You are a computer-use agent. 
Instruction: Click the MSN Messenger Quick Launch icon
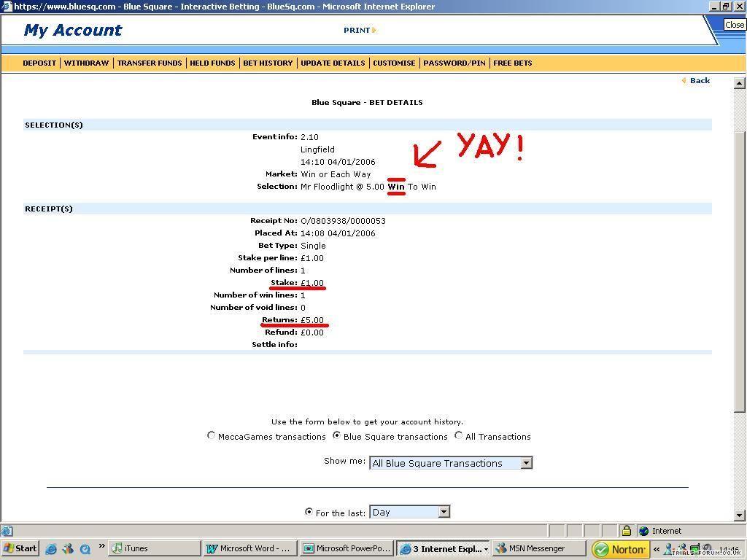point(68,548)
